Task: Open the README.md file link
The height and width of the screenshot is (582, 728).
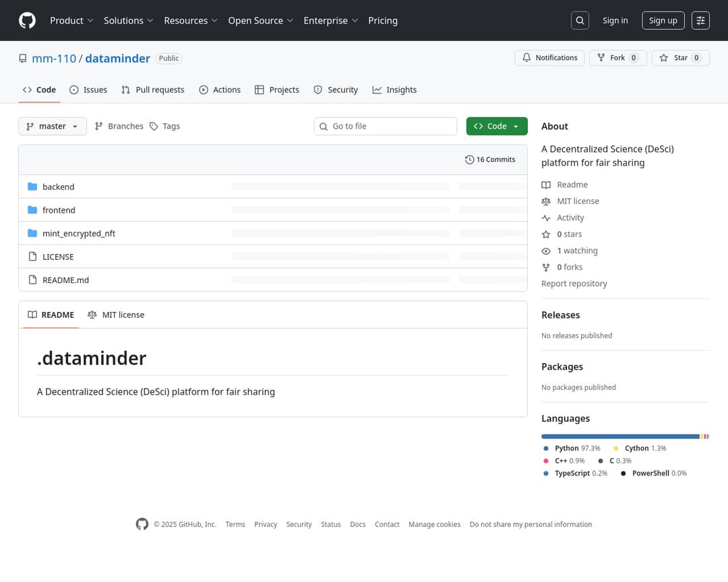Action: (x=65, y=280)
